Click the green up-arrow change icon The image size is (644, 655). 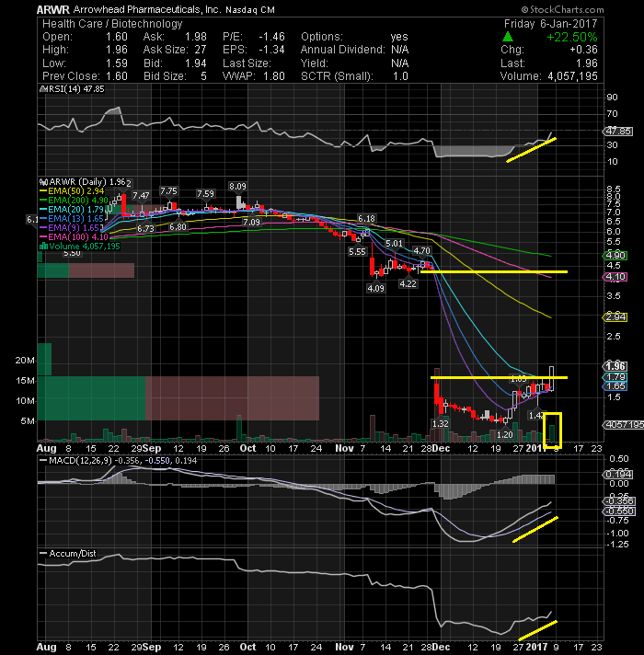point(508,37)
